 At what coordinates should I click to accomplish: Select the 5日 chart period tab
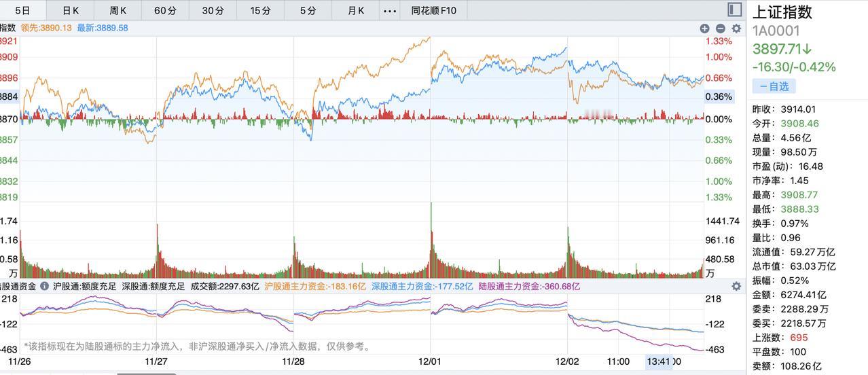tap(22, 10)
